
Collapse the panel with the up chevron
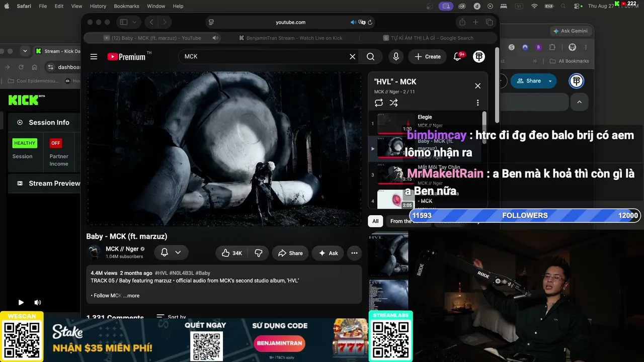579,102
